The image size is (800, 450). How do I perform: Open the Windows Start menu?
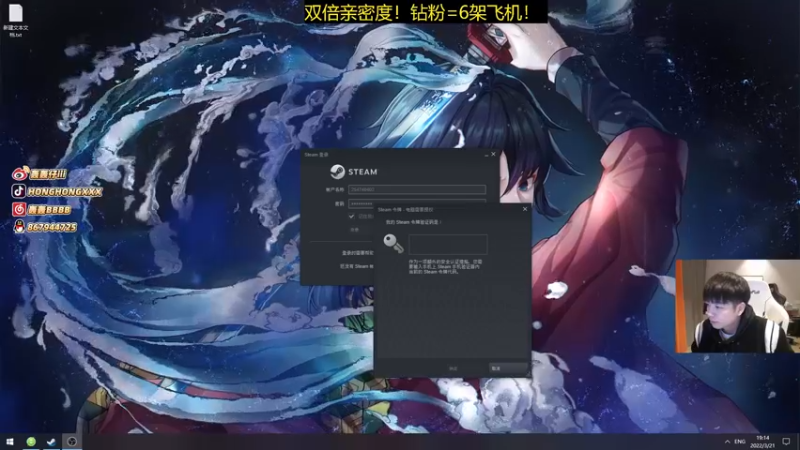point(10,442)
